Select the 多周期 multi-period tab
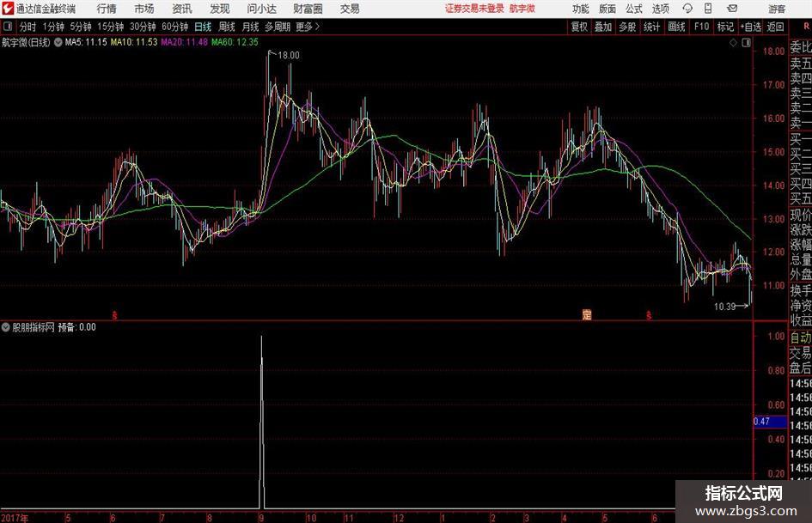The width and height of the screenshot is (812, 523). (x=278, y=27)
